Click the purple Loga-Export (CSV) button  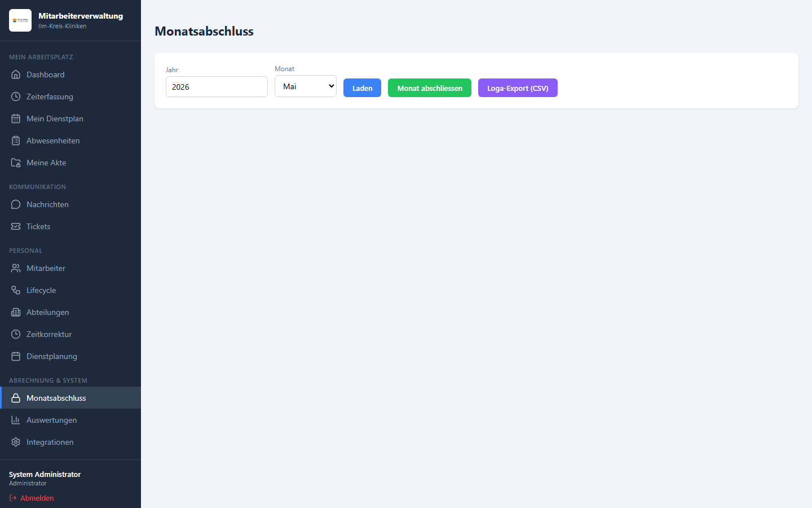518,88
